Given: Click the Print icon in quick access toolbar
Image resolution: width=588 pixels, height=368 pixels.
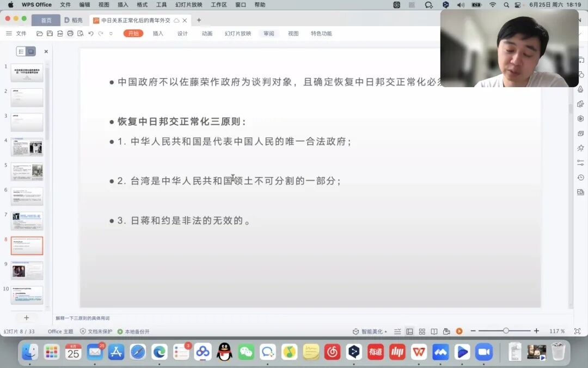Looking at the screenshot, I should 70,33.
